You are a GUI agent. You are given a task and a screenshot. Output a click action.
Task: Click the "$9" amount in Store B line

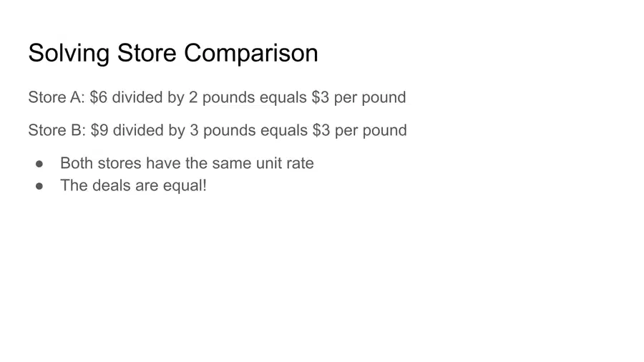tap(99, 130)
